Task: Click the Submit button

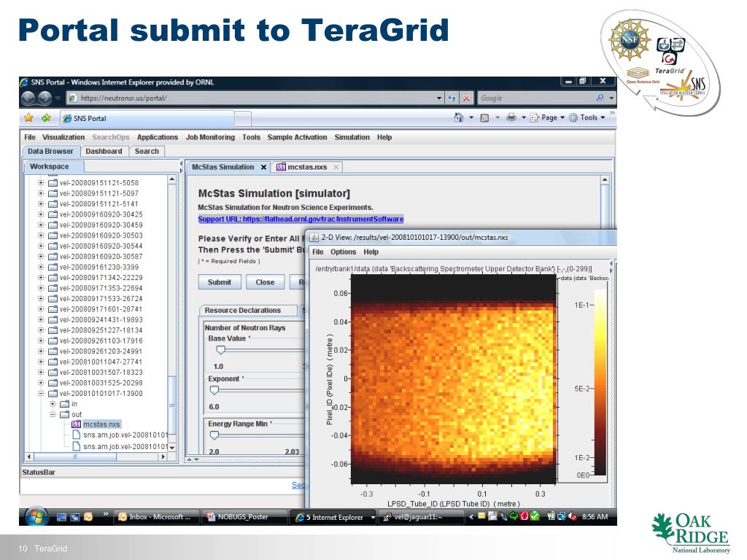Action: tap(219, 282)
